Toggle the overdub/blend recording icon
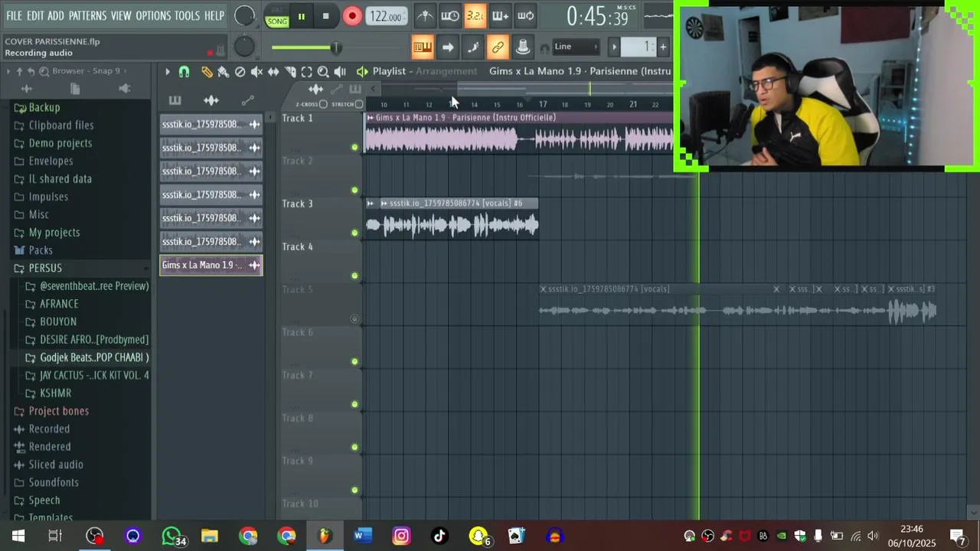This screenshot has width=980, height=551. (500, 16)
